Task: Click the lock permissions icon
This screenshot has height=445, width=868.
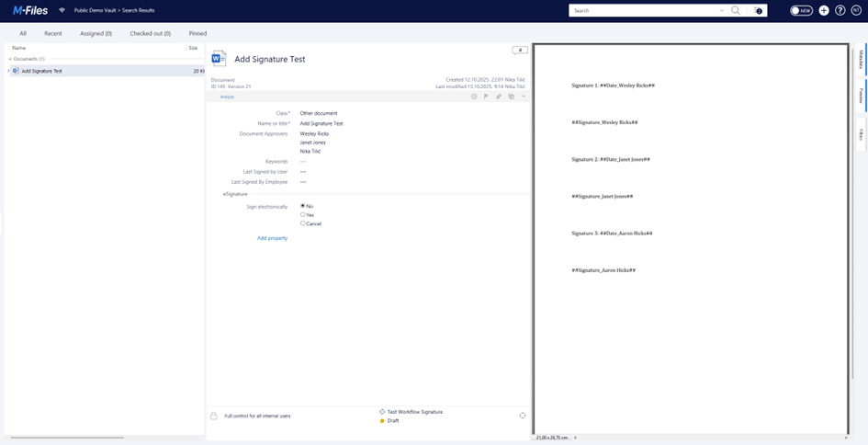Action: point(214,416)
